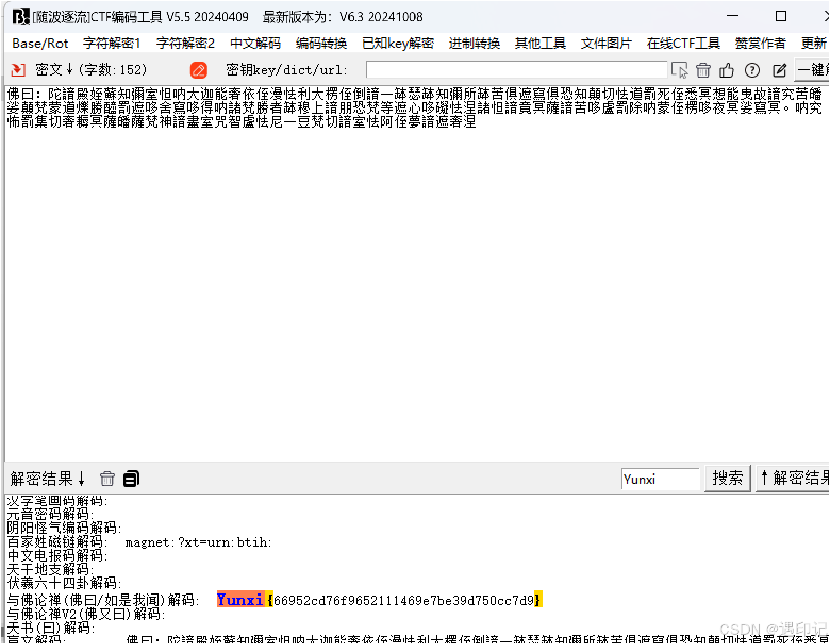Open the 已知key解密 menu
The height and width of the screenshot is (644, 830).
tap(397, 43)
